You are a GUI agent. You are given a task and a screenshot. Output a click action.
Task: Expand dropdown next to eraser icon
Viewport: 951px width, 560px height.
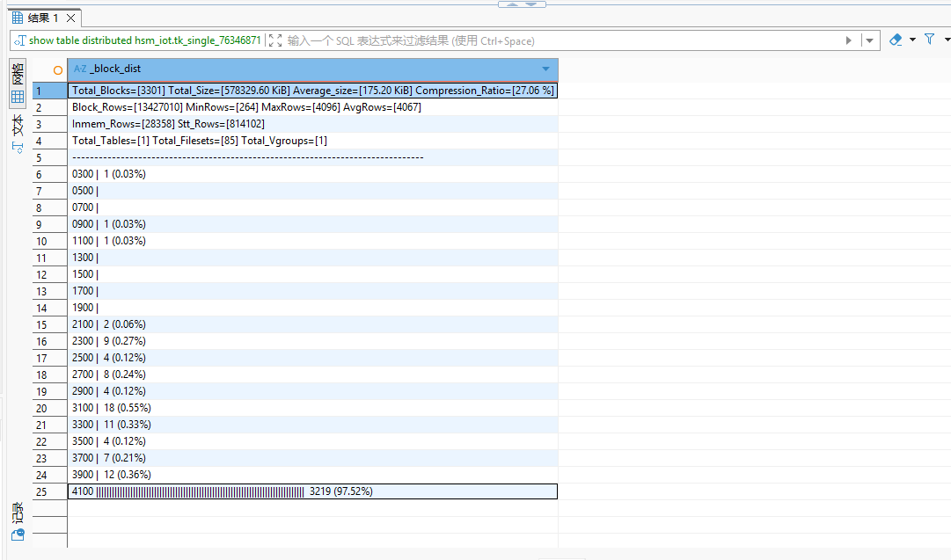[912, 40]
